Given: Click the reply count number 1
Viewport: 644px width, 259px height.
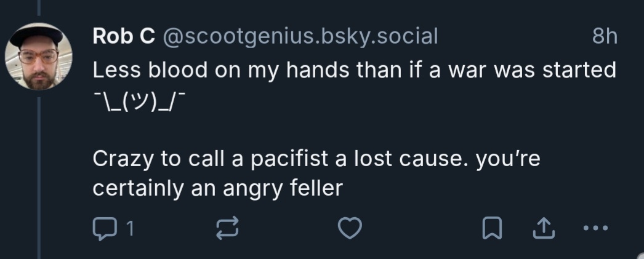Looking at the screenshot, I should pyautogui.click(x=129, y=229).
